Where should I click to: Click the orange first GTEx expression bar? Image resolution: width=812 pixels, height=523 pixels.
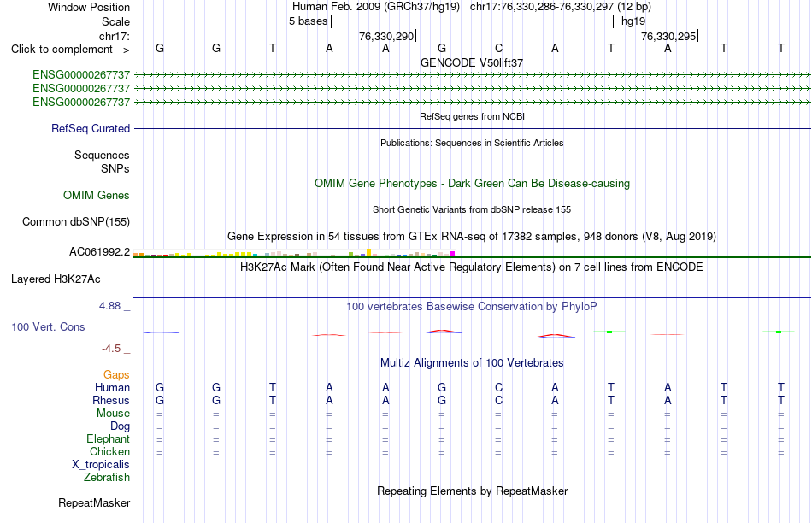(136, 255)
